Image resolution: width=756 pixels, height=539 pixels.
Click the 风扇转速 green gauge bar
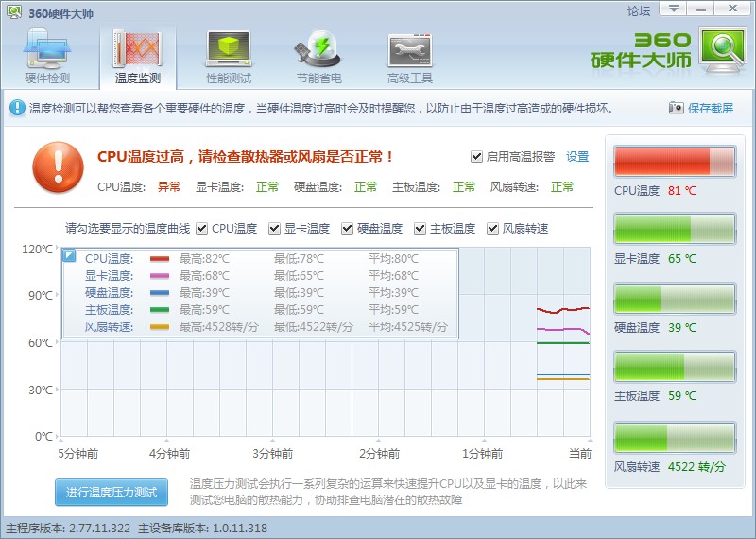675,438
